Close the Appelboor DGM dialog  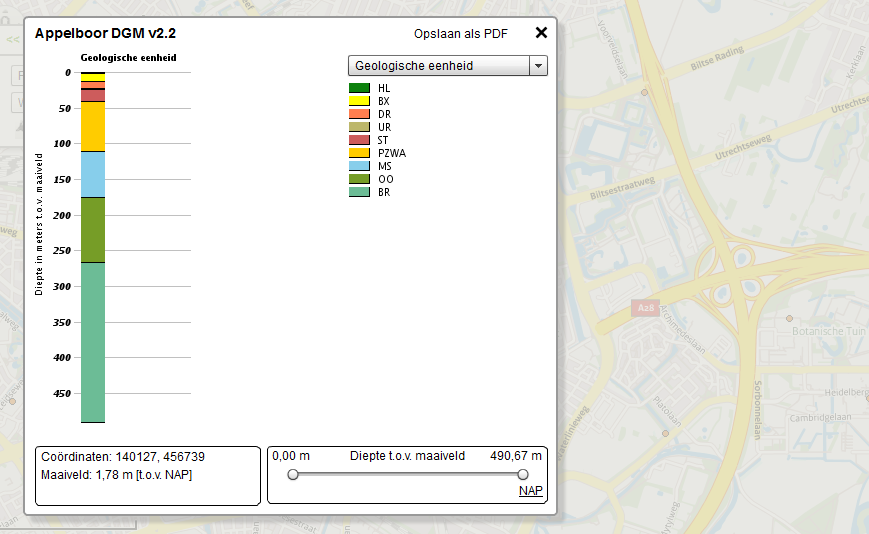(541, 32)
